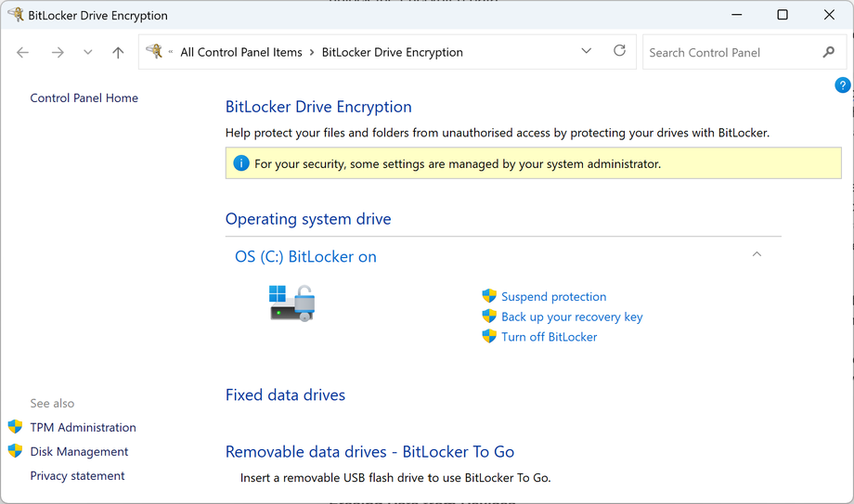The height and width of the screenshot is (504, 854).
Task: Click the Back arrow navigation icon
Action: (23, 53)
